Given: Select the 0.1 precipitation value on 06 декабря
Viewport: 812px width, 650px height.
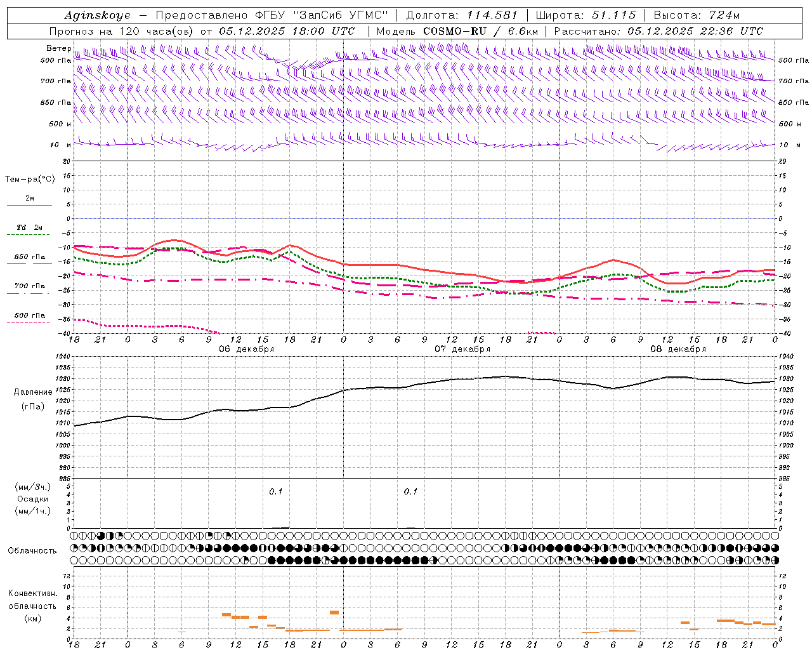Looking at the screenshot, I should (x=275, y=491).
